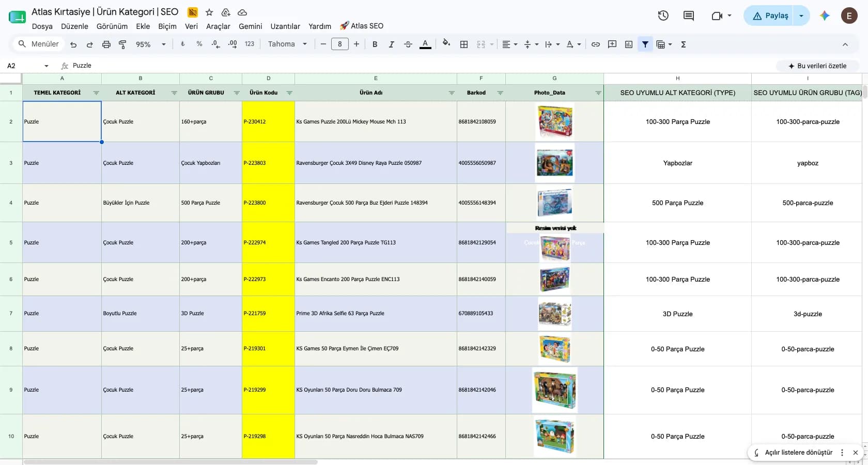Viewport: 868px width, 465px height.
Task: Open the Düzenle menu
Action: [x=74, y=26]
